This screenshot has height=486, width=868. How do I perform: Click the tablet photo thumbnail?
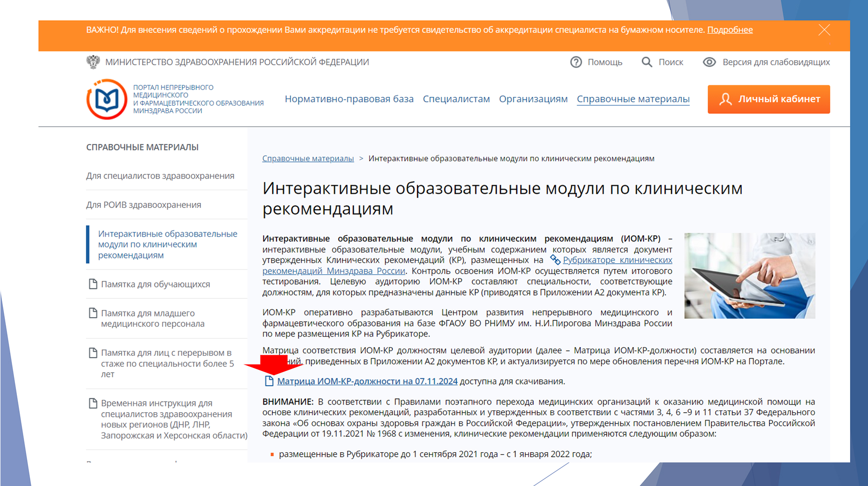[750, 276]
